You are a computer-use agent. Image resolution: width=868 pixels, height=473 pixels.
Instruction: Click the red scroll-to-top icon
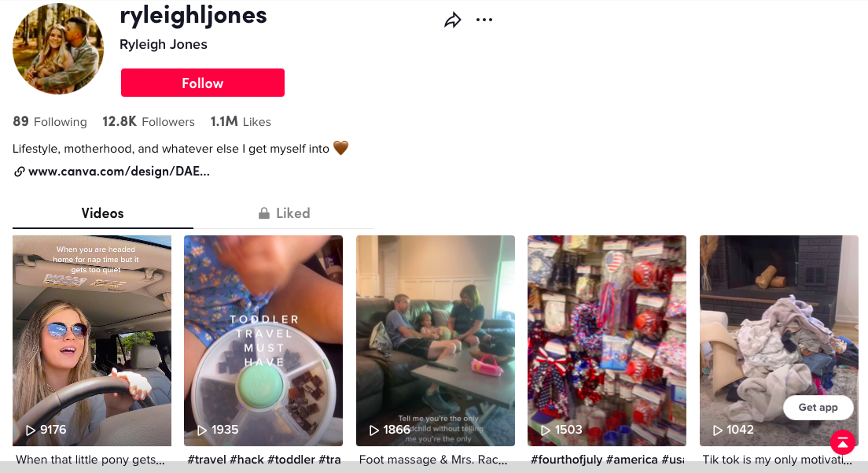tap(843, 442)
